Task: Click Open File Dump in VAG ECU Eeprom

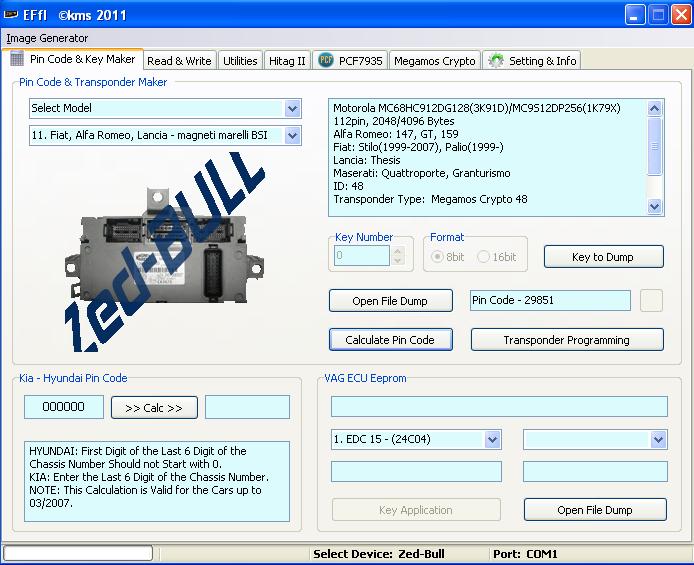Action: (x=595, y=510)
